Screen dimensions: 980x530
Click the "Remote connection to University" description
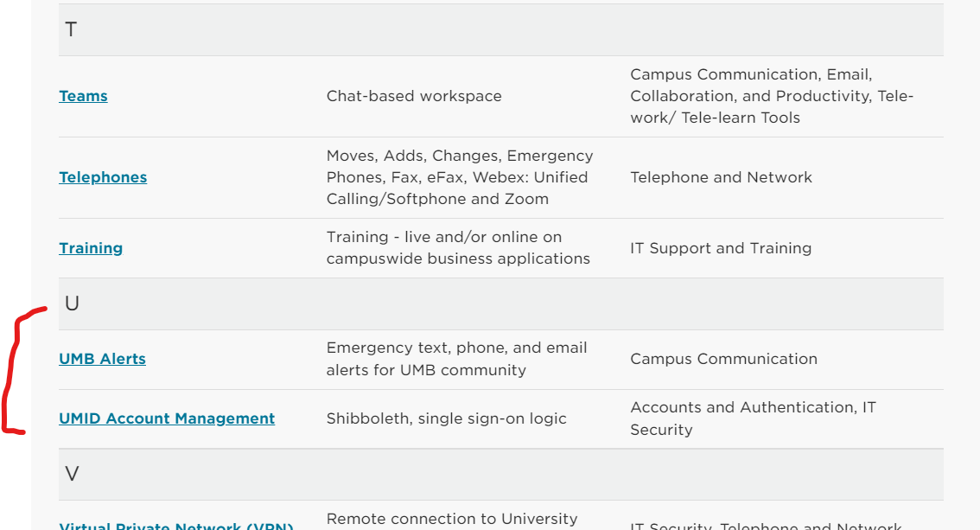451,520
